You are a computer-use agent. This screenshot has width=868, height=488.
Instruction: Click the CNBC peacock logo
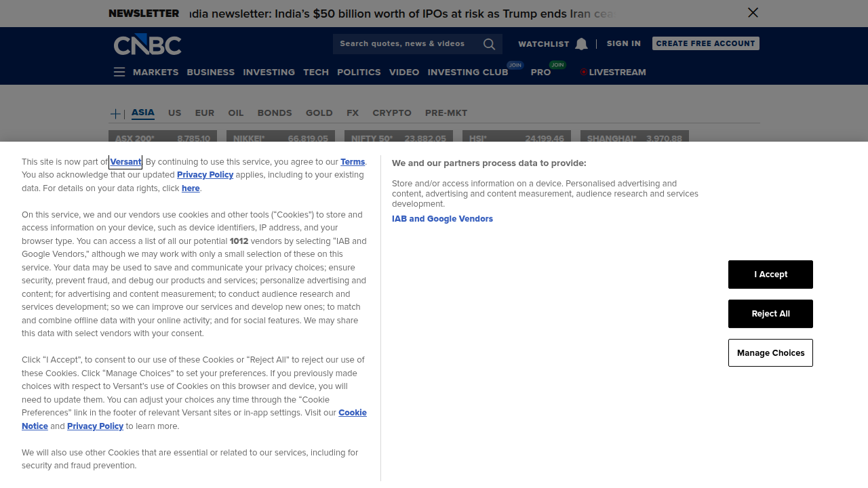(147, 44)
